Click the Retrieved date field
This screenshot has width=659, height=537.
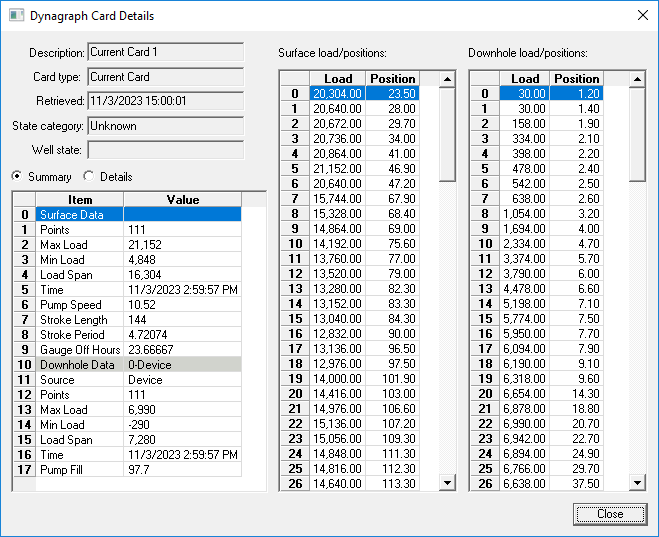pyautogui.click(x=166, y=101)
